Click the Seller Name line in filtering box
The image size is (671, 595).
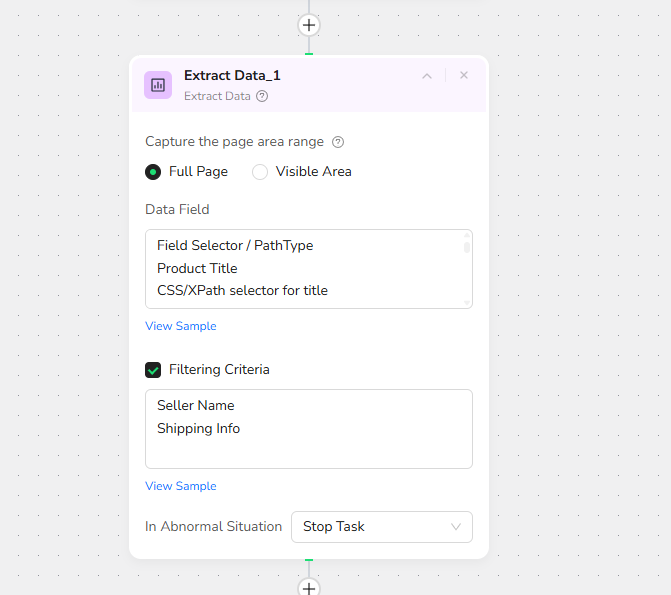point(195,405)
